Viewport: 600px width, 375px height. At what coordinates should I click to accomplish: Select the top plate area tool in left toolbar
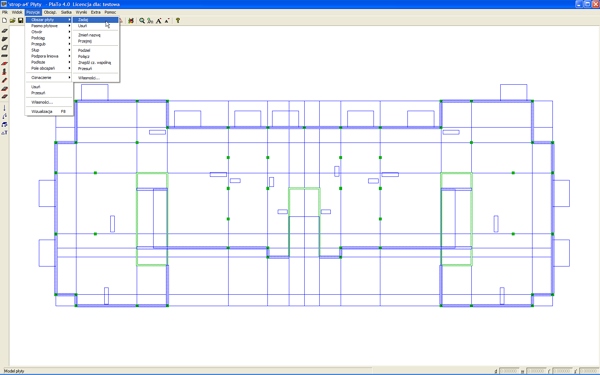(x=5, y=31)
